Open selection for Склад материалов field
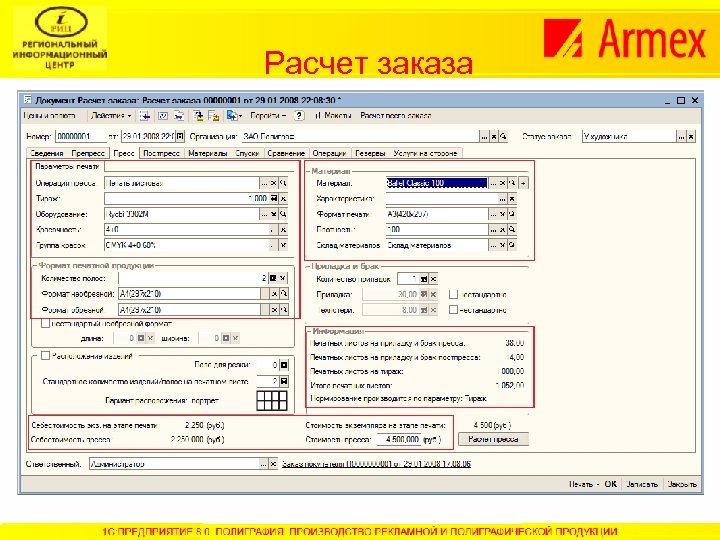This screenshot has height=540, width=720. pyautogui.click(x=493, y=245)
